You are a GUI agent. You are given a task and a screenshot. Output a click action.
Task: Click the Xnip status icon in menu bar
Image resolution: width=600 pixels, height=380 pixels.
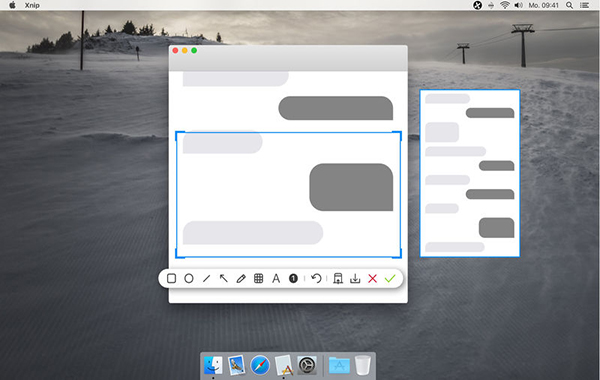[478, 5]
